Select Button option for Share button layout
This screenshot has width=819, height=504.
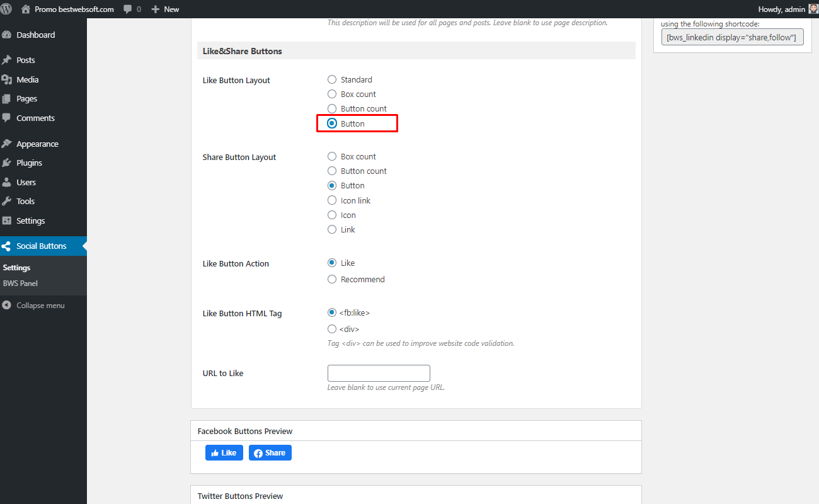[332, 185]
